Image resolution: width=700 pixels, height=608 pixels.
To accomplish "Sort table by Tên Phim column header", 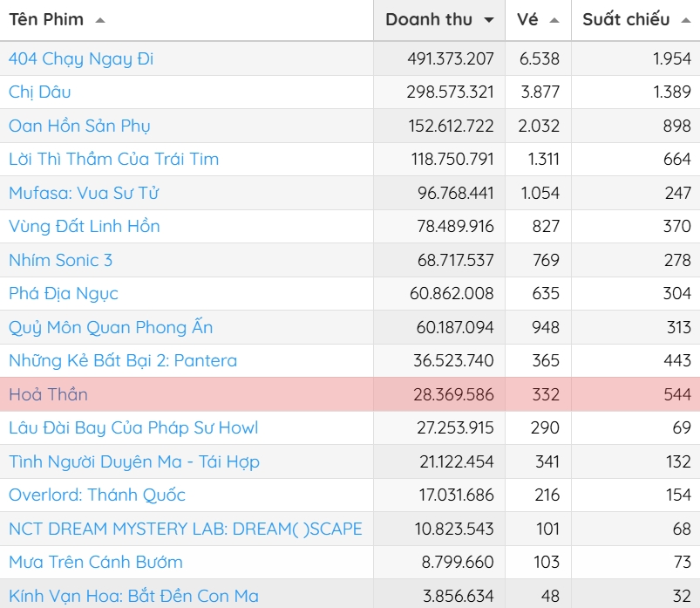I will pyautogui.click(x=46, y=19).
